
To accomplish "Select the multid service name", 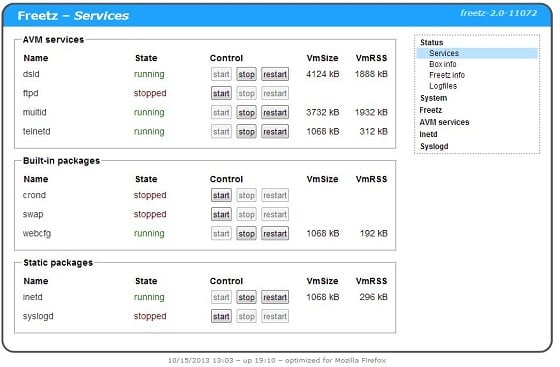I will pyautogui.click(x=35, y=112).
